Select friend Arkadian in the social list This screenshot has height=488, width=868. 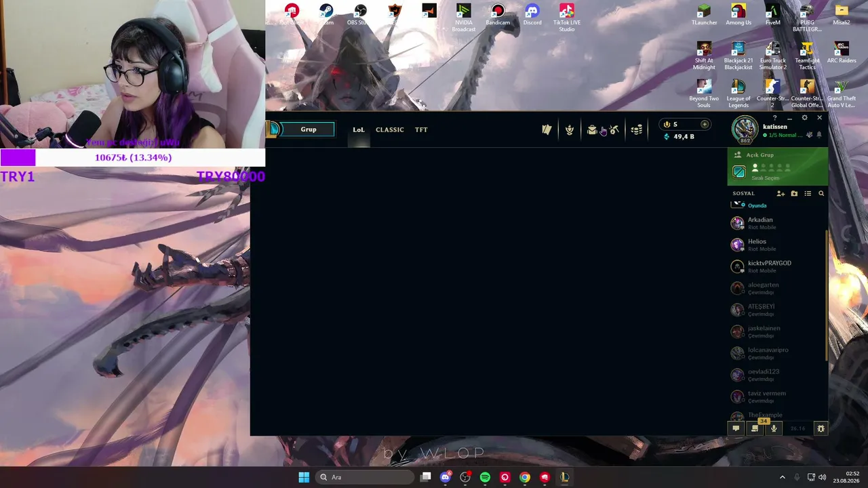tap(778, 223)
